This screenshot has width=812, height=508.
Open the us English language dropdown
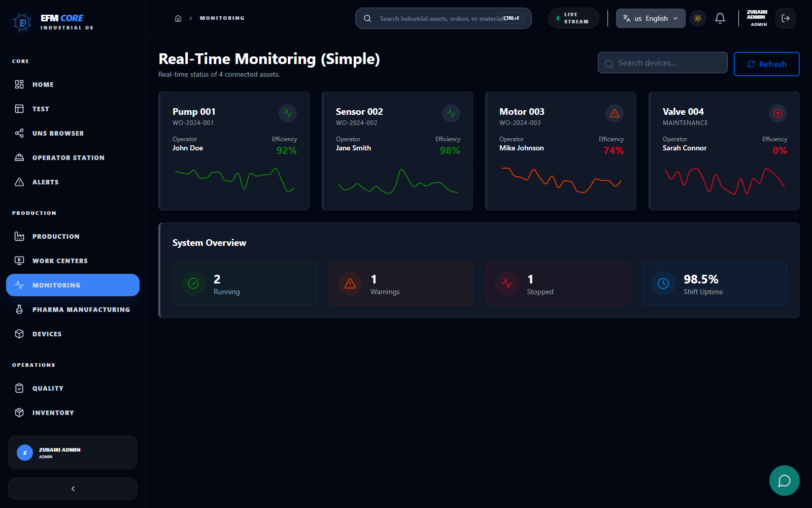tap(650, 18)
